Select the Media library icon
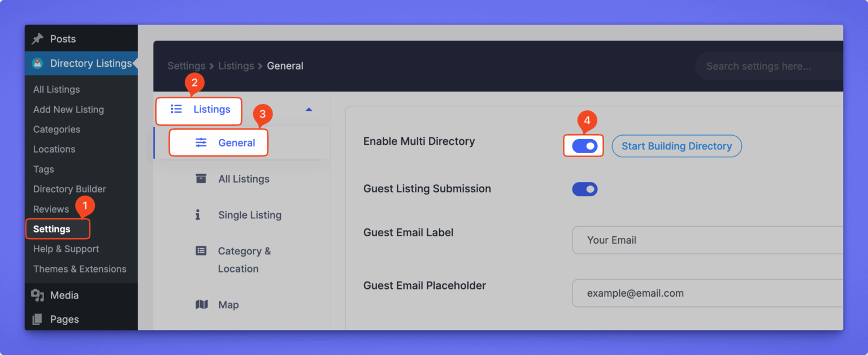 (x=37, y=295)
